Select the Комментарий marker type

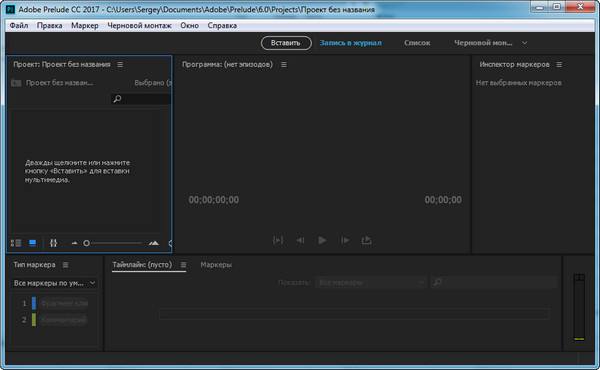[x=64, y=320]
